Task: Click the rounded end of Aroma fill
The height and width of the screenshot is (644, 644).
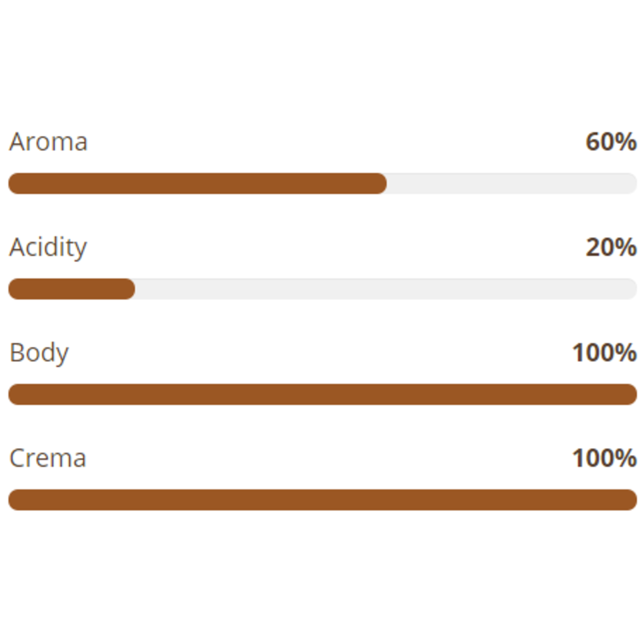Action: (379, 184)
